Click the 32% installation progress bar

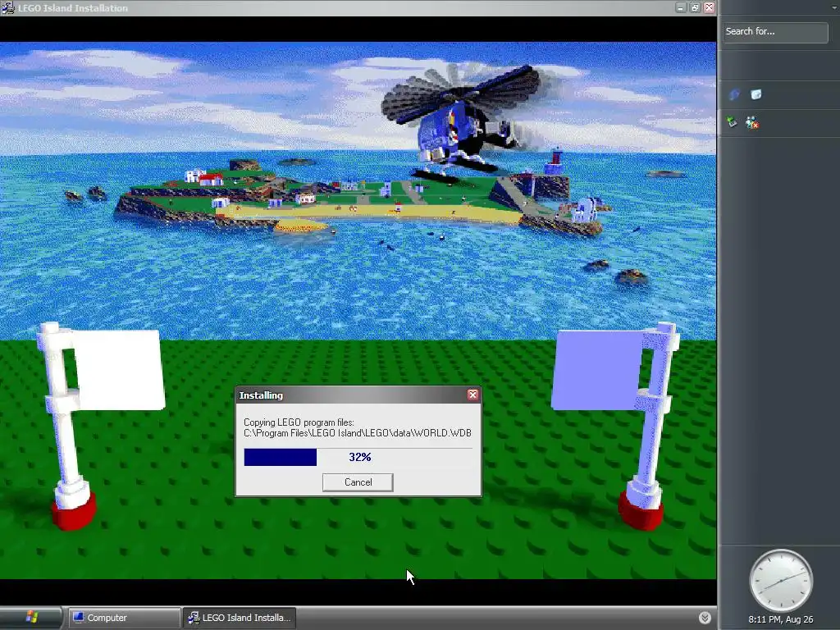[358, 457]
